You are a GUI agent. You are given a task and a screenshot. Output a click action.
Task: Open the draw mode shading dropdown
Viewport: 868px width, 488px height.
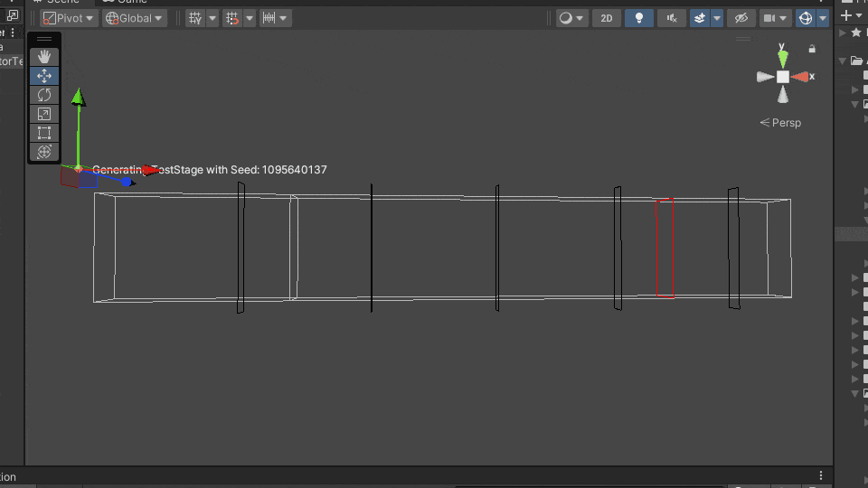(x=571, y=18)
